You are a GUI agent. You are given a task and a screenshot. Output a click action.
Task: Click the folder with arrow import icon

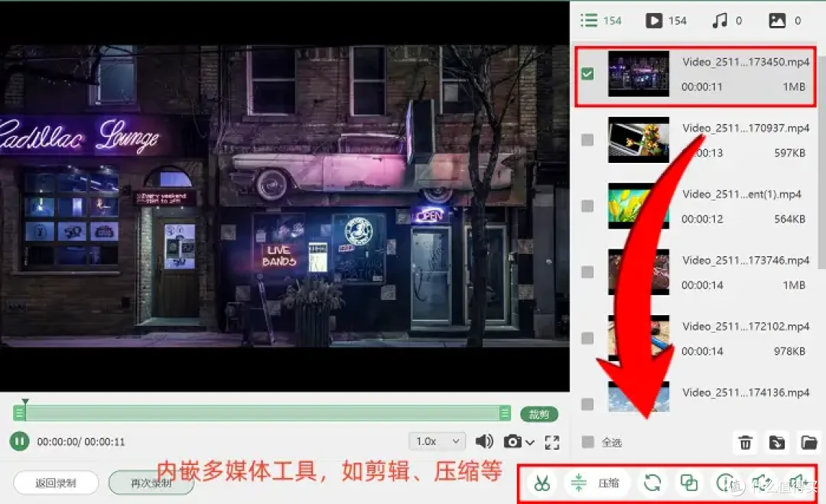777,442
